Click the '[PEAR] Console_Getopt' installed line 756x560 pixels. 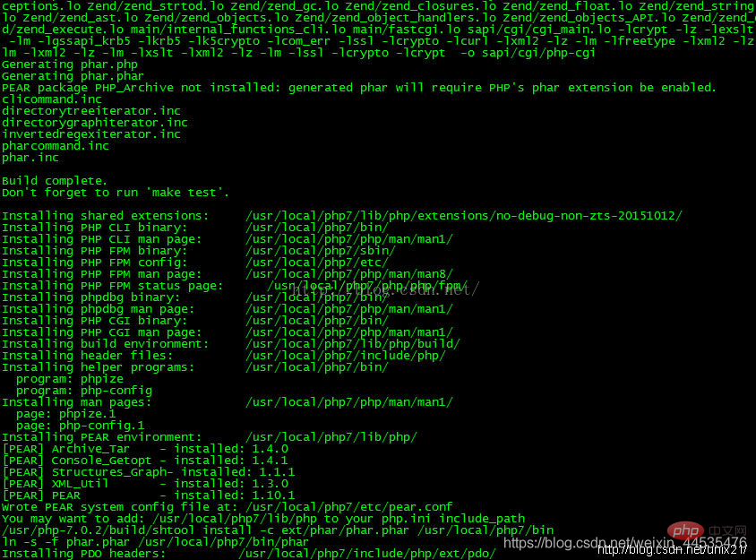(145, 461)
